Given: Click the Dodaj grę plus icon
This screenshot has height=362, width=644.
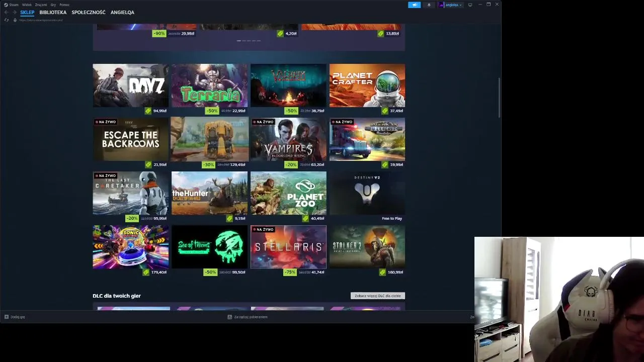Looking at the screenshot, I should click(7, 317).
